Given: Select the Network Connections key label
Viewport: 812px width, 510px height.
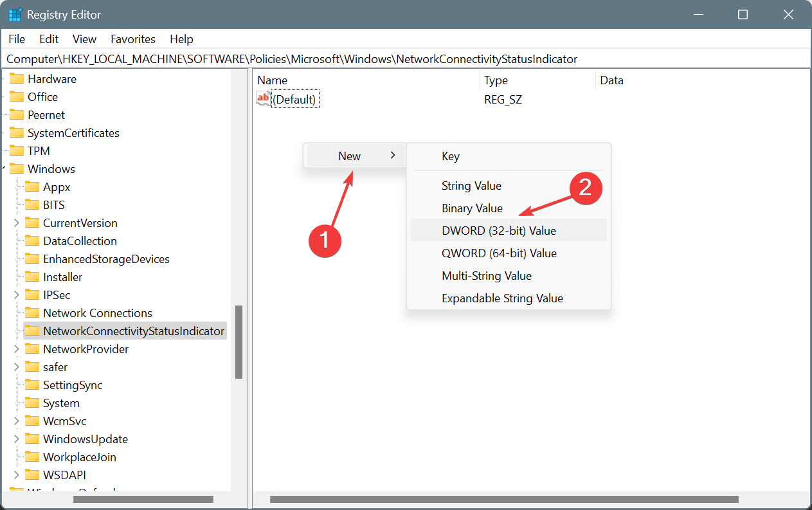Looking at the screenshot, I should click(x=98, y=313).
